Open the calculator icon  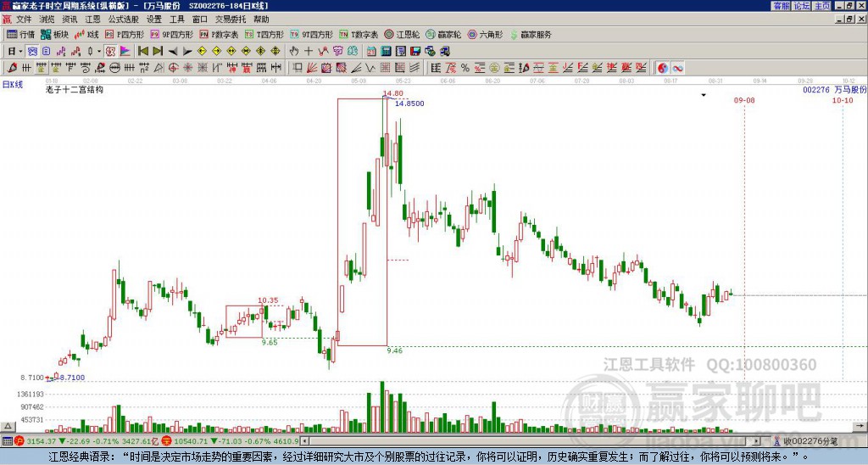pyautogui.click(x=387, y=52)
